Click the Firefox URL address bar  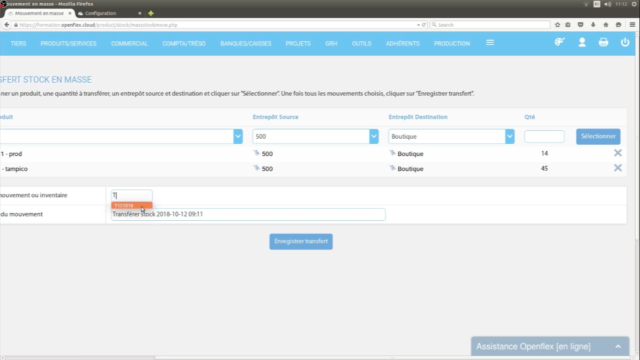216,25
